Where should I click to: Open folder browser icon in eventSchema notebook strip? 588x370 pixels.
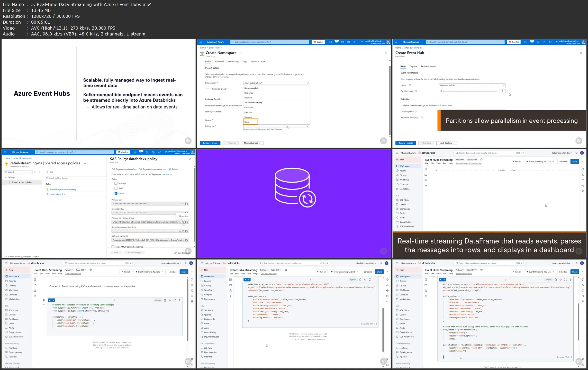35,285
